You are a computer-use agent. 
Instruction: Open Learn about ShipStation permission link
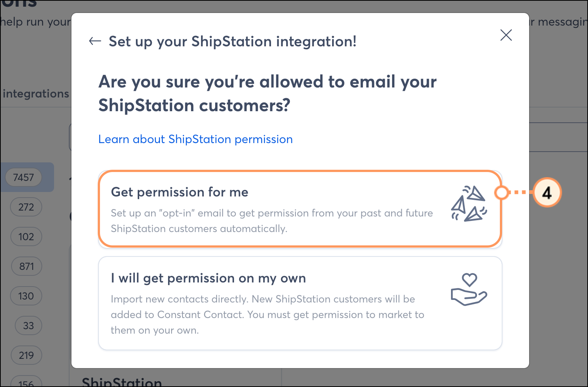click(x=196, y=139)
